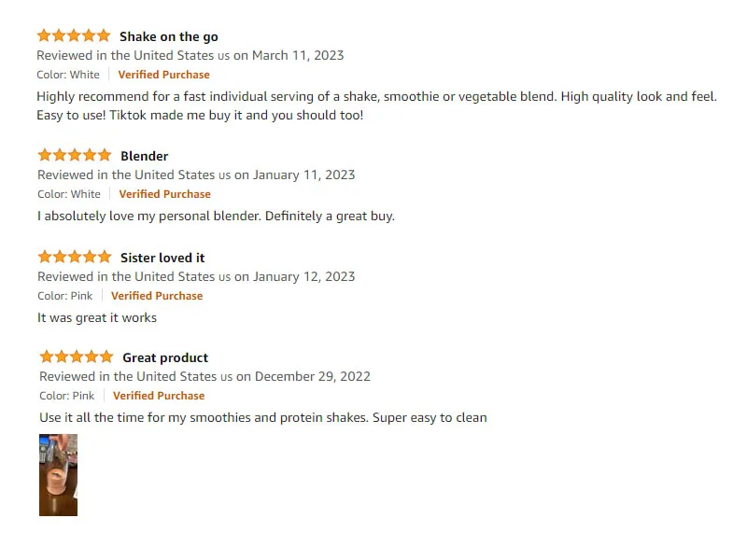The height and width of the screenshot is (560, 747).
Task: Click 'Color: White' on 'Shake on the go' review
Action: (68, 75)
